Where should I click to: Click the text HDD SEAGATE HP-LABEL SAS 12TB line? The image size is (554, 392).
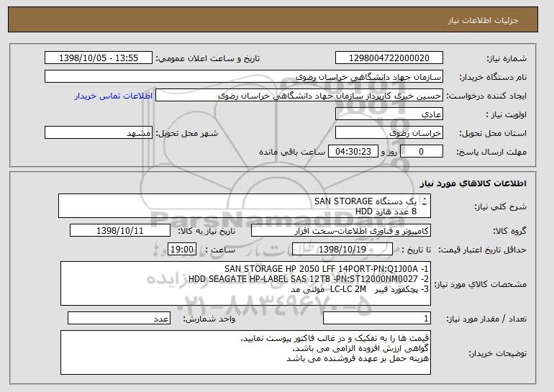point(309,278)
